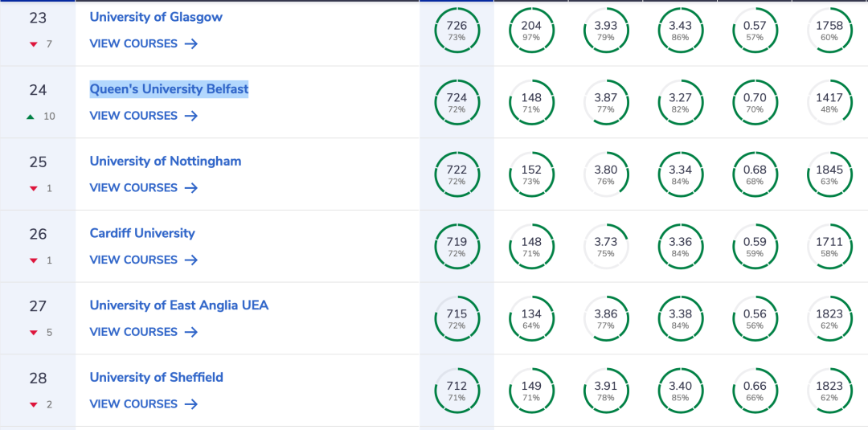The width and height of the screenshot is (868, 430).
Task: Click the arrow icon beside Queen's Belfast View Courses
Action: [x=191, y=116]
